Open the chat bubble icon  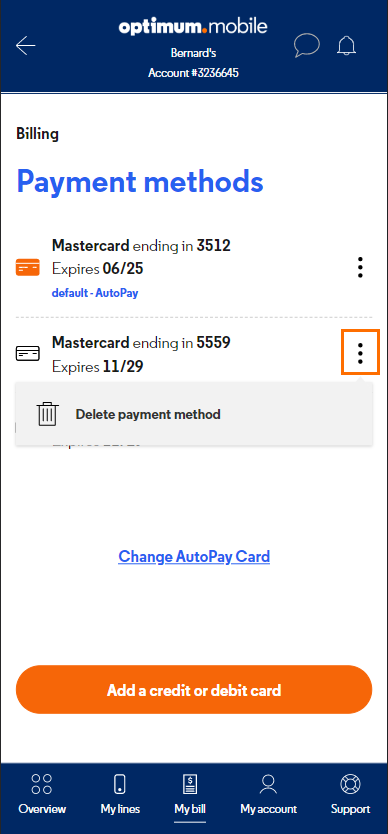pos(307,46)
